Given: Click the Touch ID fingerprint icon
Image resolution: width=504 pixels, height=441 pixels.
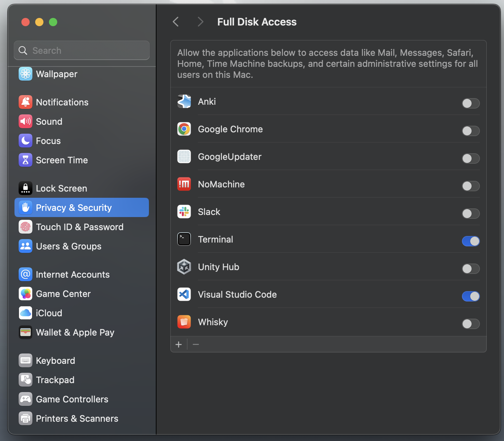Looking at the screenshot, I should click(26, 227).
